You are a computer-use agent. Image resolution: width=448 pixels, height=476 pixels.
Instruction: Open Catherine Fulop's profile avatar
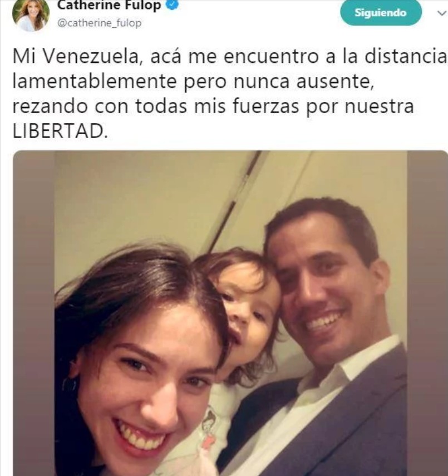(31, 15)
